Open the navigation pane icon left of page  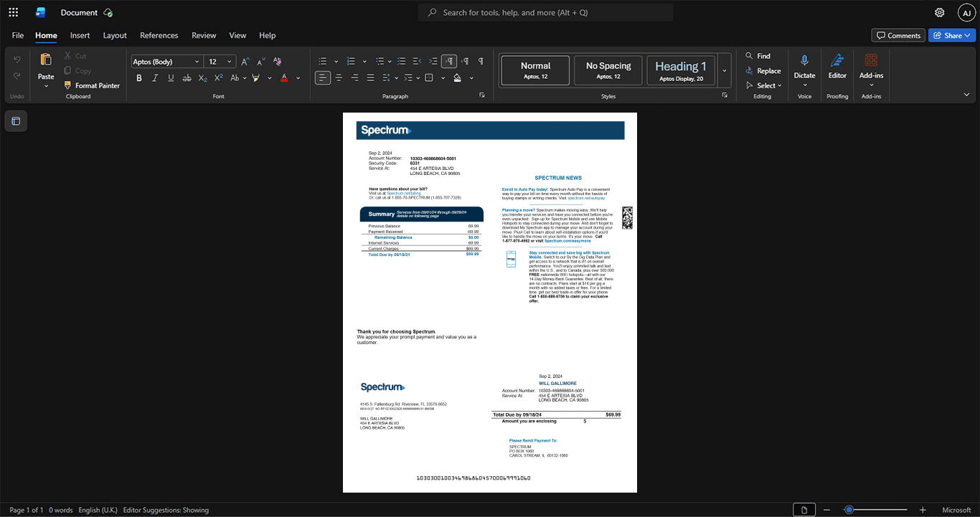click(x=16, y=121)
